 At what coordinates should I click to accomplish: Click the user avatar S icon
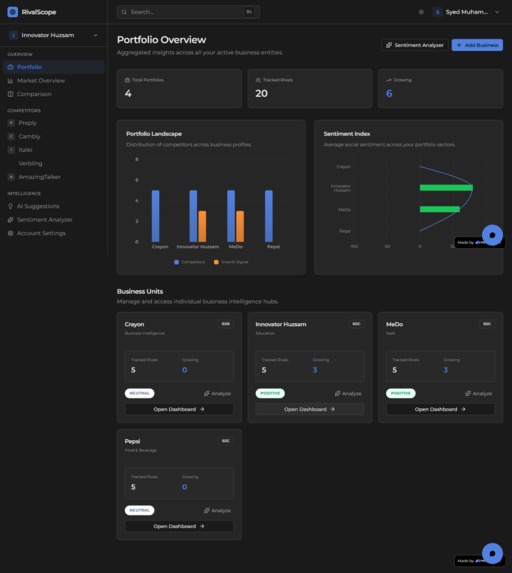[437, 12]
